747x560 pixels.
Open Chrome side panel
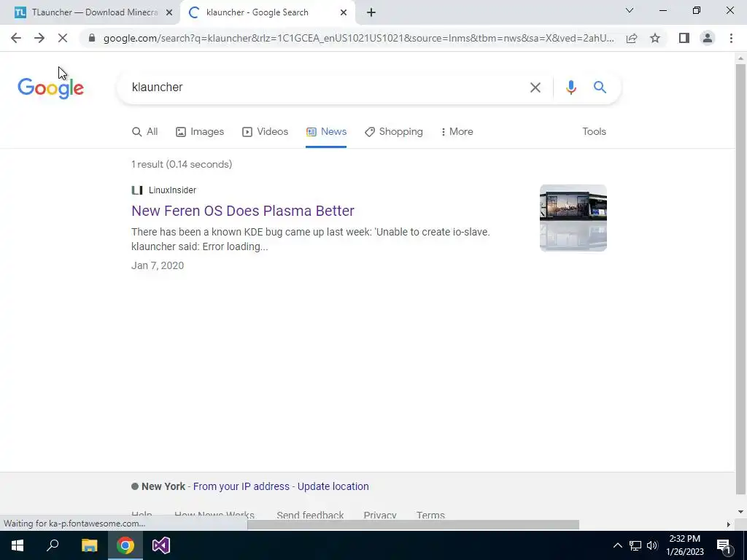point(684,38)
